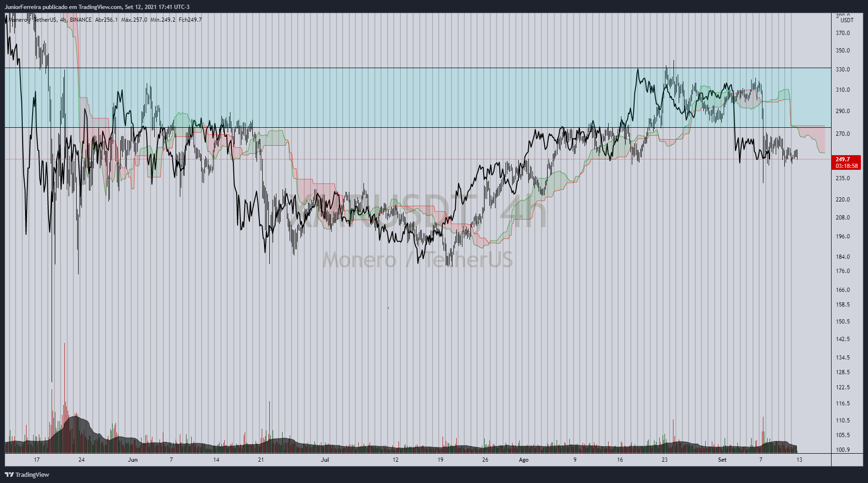Click the '13' date label on time axis
Viewport: 868px width, 483px height.
click(799, 460)
